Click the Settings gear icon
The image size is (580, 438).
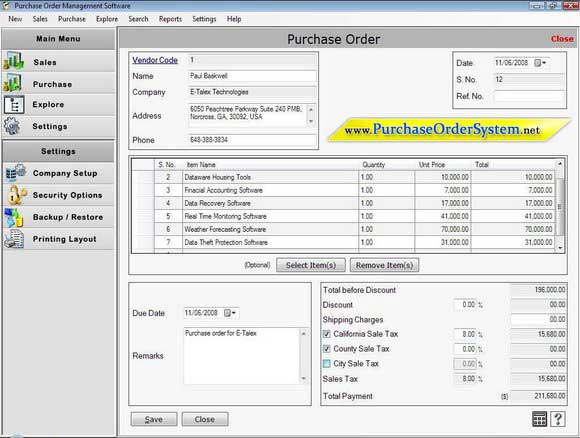coord(12,126)
